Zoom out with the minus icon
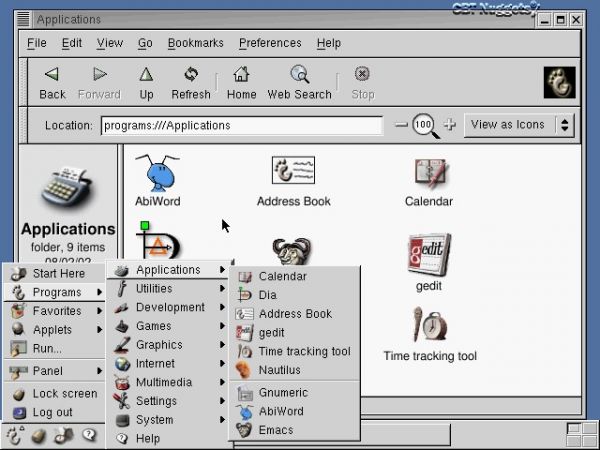600x450 pixels. pyautogui.click(x=401, y=124)
